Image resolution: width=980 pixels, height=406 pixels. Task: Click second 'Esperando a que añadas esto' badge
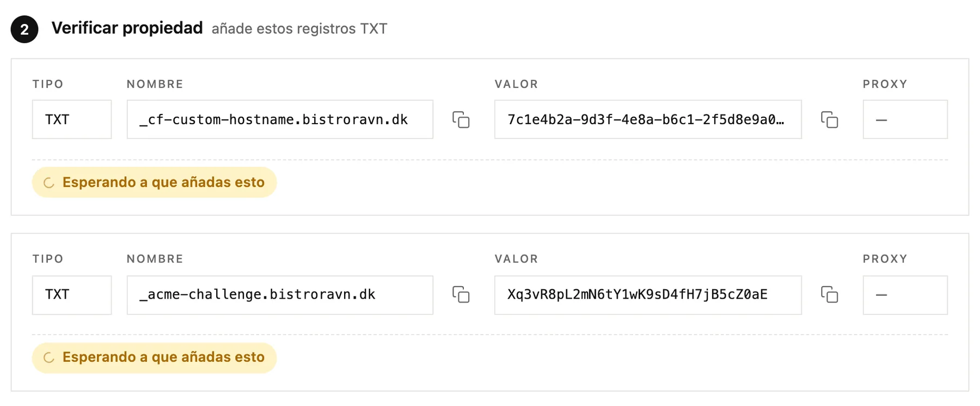pos(155,357)
